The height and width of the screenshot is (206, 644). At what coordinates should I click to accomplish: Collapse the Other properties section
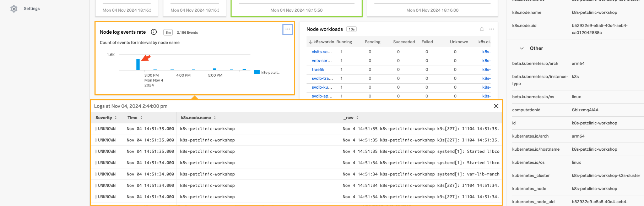pos(521,48)
